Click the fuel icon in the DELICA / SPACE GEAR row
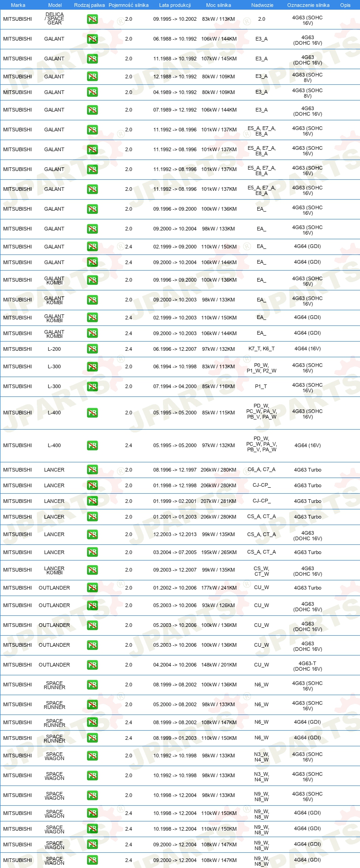The image size is (360, 868). [93, 19]
